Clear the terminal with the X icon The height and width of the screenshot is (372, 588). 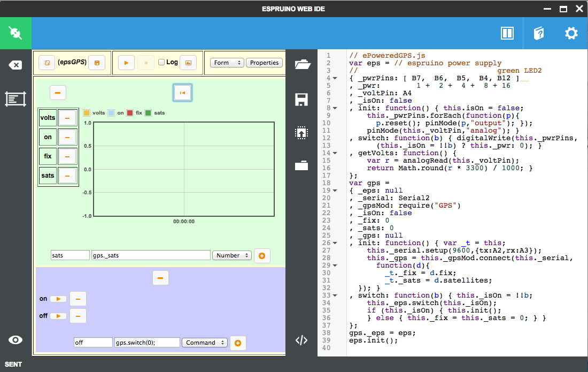(x=16, y=65)
